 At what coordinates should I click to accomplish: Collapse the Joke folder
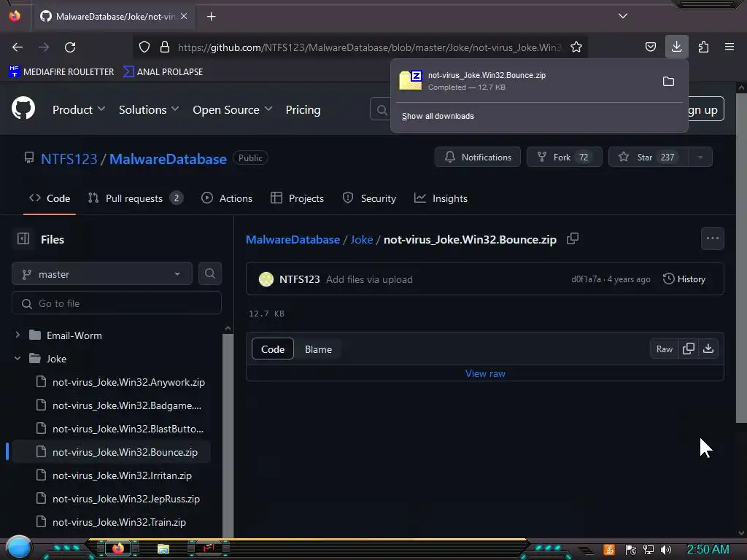point(18,359)
